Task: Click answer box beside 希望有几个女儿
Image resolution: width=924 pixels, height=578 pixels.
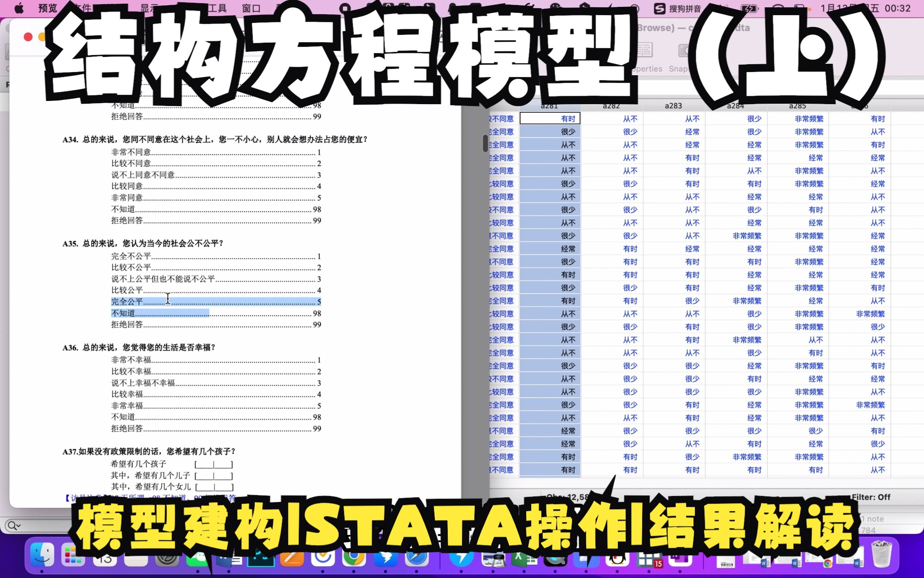Action: pyautogui.click(x=214, y=487)
